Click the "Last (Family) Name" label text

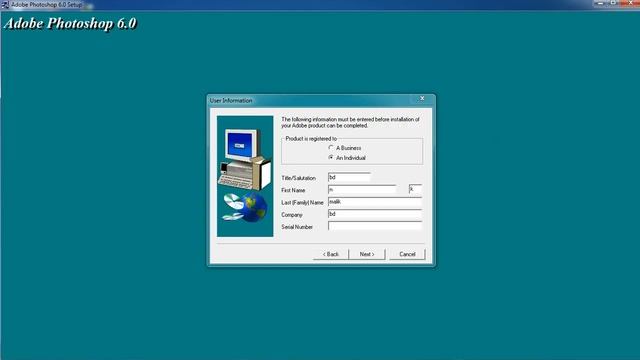pyautogui.click(x=302, y=203)
